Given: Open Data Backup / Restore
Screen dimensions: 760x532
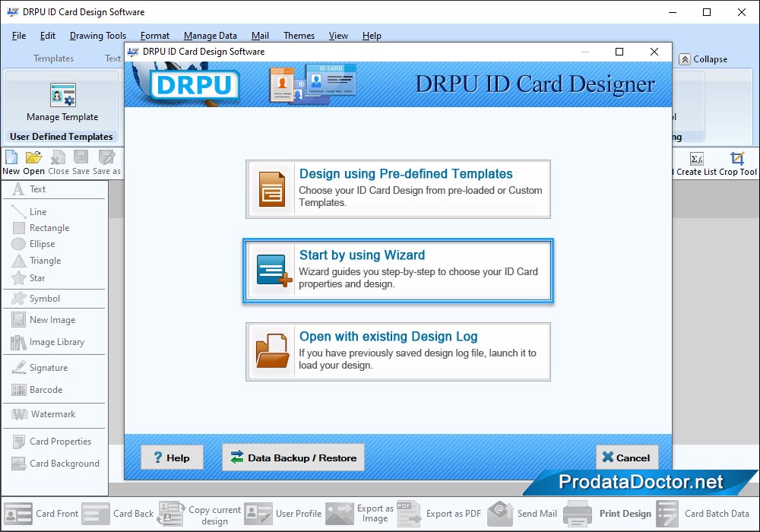Looking at the screenshot, I should pos(293,458).
